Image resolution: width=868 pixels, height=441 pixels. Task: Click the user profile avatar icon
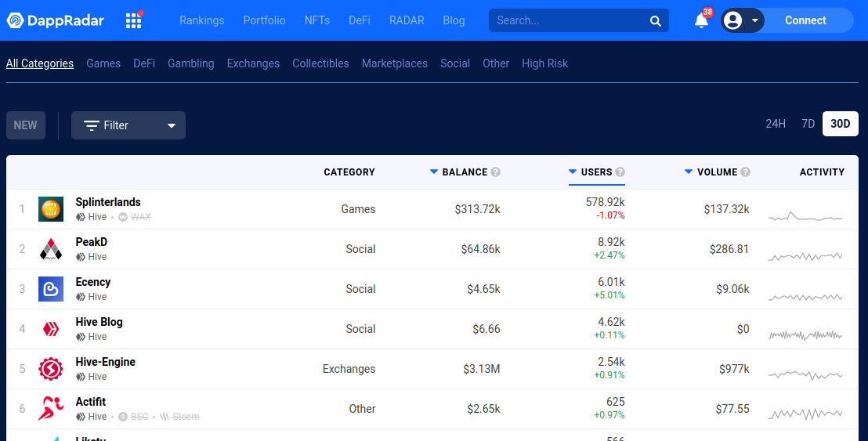[733, 20]
